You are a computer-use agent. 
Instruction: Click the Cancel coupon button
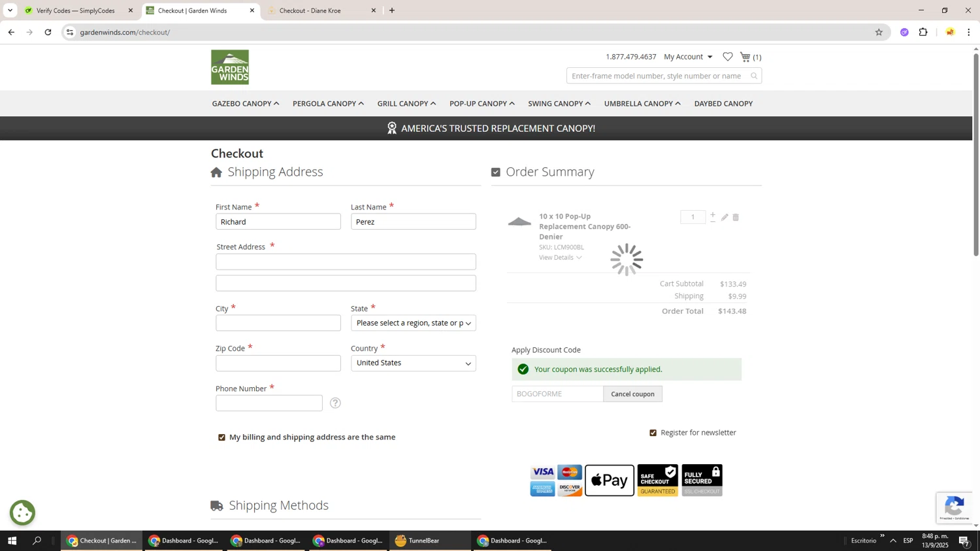coord(632,394)
